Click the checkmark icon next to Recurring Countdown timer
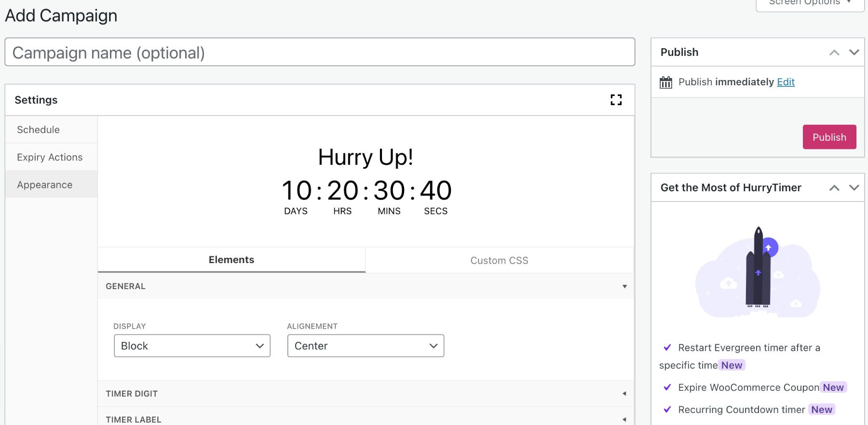This screenshot has height=425, width=868. (x=667, y=409)
